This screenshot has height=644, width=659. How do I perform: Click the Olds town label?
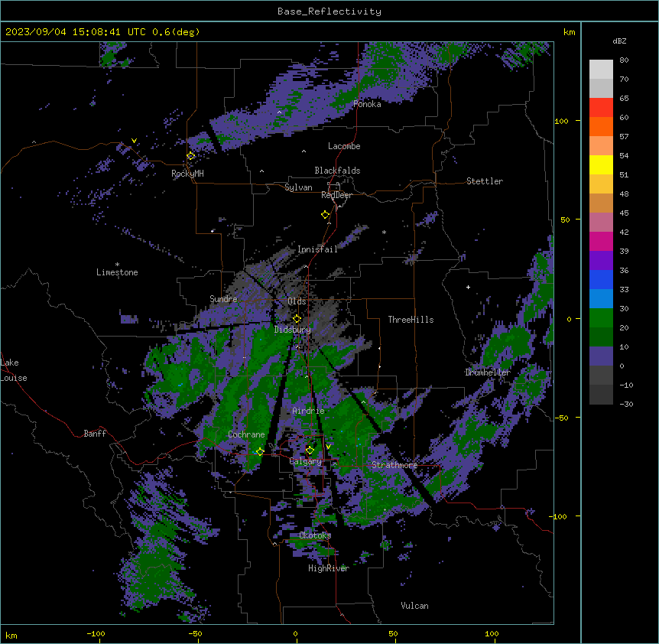tap(297, 301)
